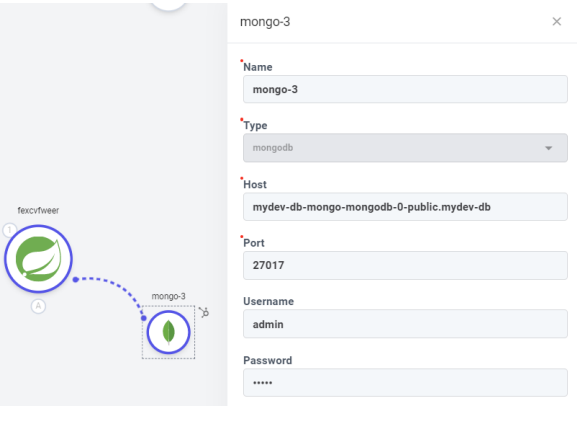
Task: Click into the Host input field
Action: coord(405,207)
